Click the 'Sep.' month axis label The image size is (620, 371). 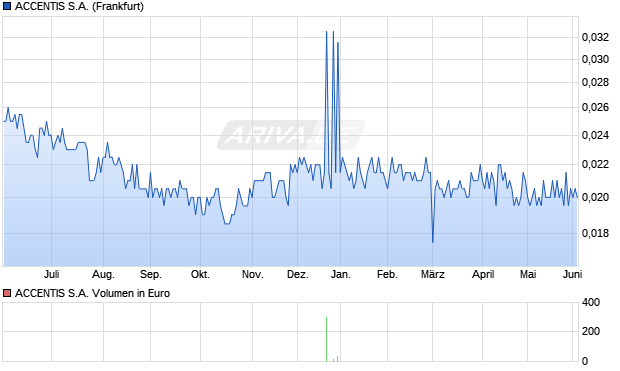click(x=151, y=274)
